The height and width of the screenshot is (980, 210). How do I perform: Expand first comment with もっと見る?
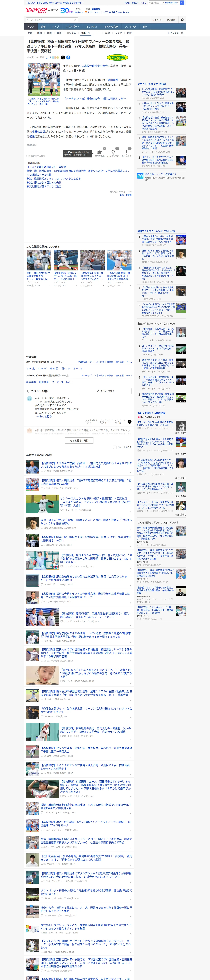click(x=46, y=416)
